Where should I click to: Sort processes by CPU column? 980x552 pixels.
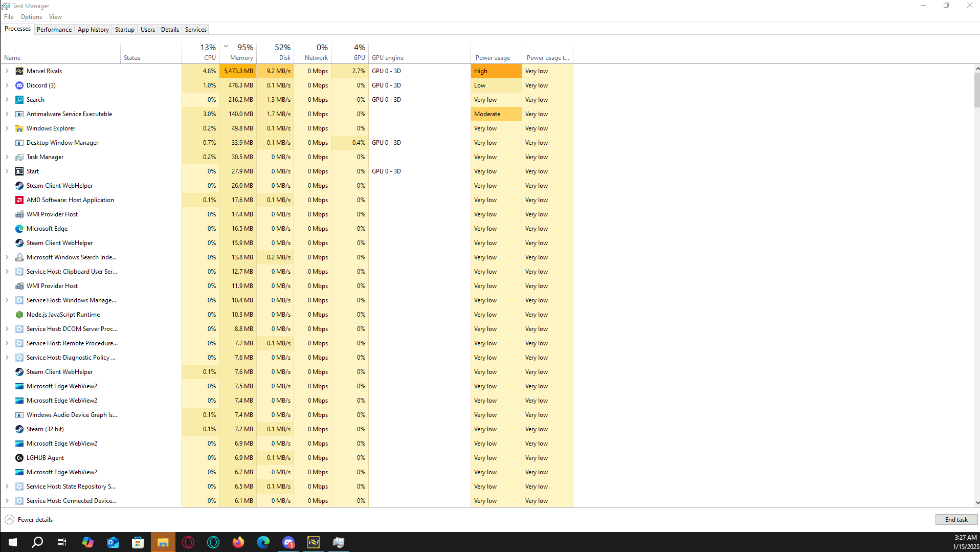(201, 52)
